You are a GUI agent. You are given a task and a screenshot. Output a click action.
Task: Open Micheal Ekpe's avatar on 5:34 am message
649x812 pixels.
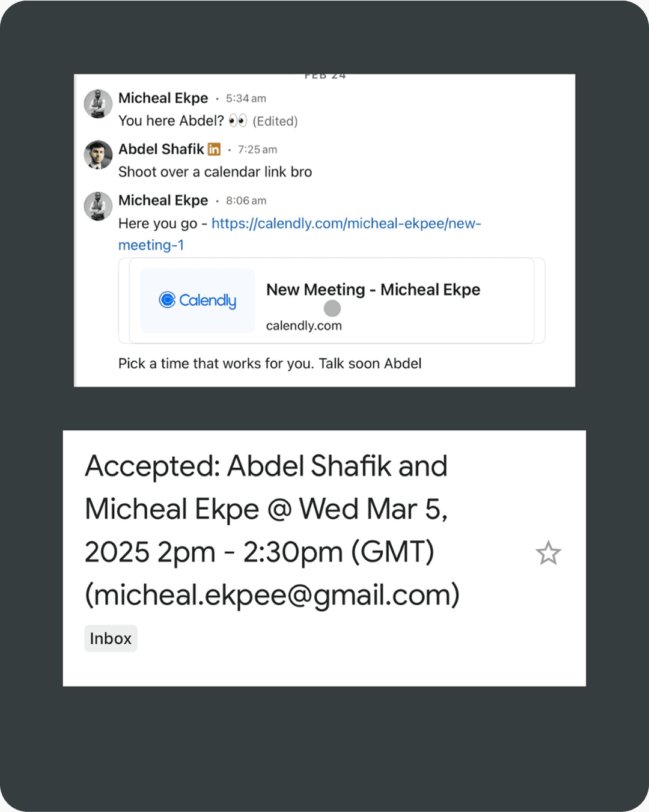pos(98,104)
